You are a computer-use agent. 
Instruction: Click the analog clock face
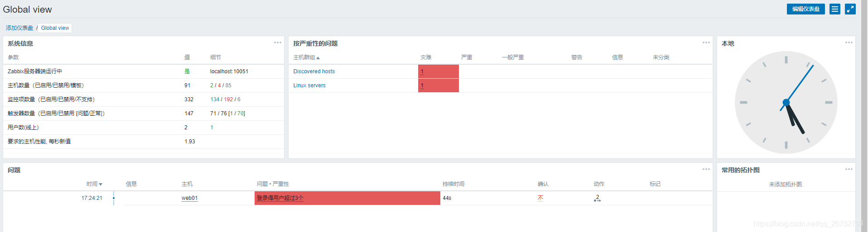tap(786, 103)
